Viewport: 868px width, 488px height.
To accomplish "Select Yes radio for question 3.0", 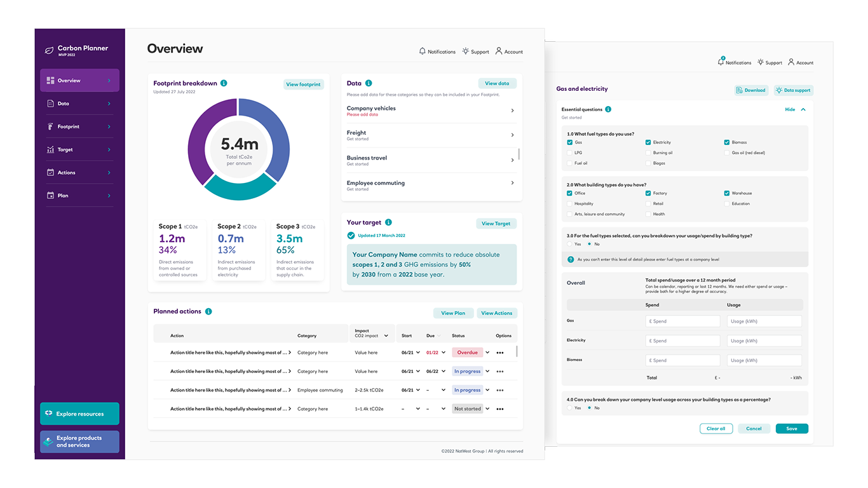I will (x=569, y=244).
